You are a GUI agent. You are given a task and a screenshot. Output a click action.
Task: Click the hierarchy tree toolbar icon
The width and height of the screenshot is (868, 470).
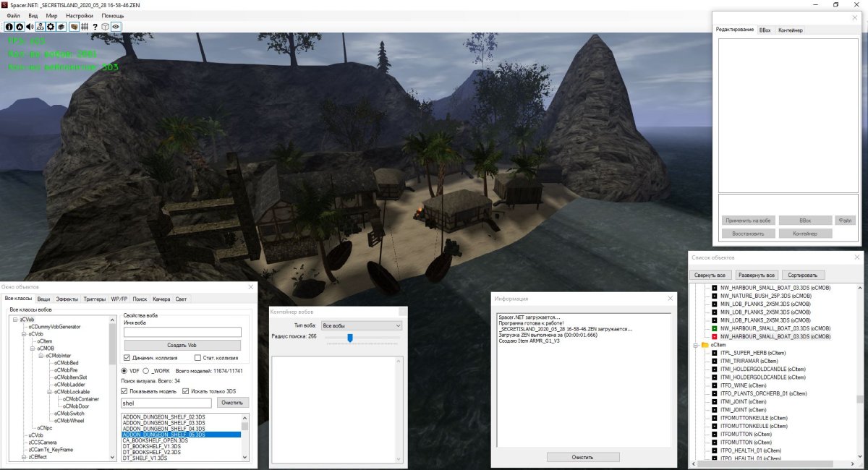coord(41,27)
